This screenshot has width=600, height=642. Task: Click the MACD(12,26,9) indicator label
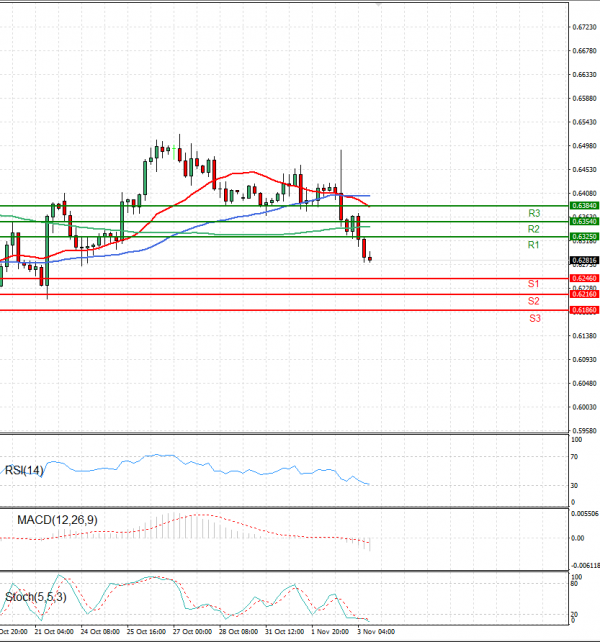(57, 520)
